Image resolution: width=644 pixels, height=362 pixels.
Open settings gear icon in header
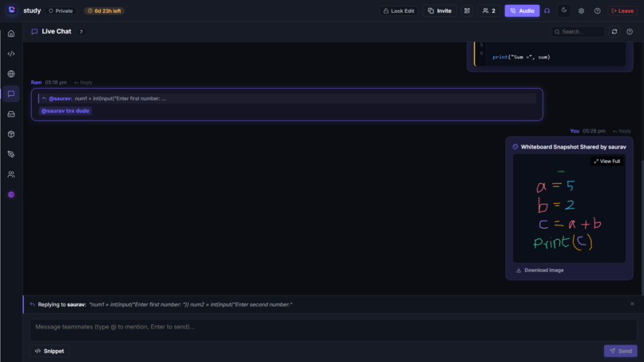click(581, 11)
